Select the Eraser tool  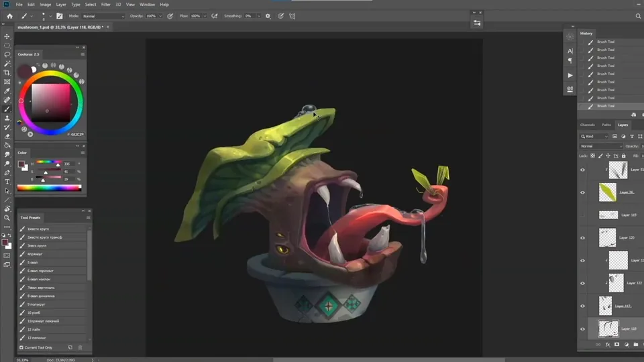click(7, 136)
